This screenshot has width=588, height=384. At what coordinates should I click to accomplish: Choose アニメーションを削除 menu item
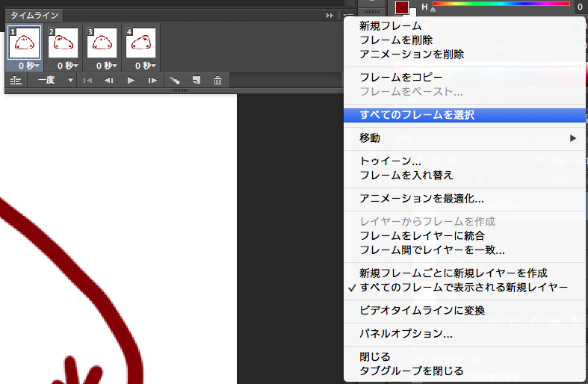465,55
